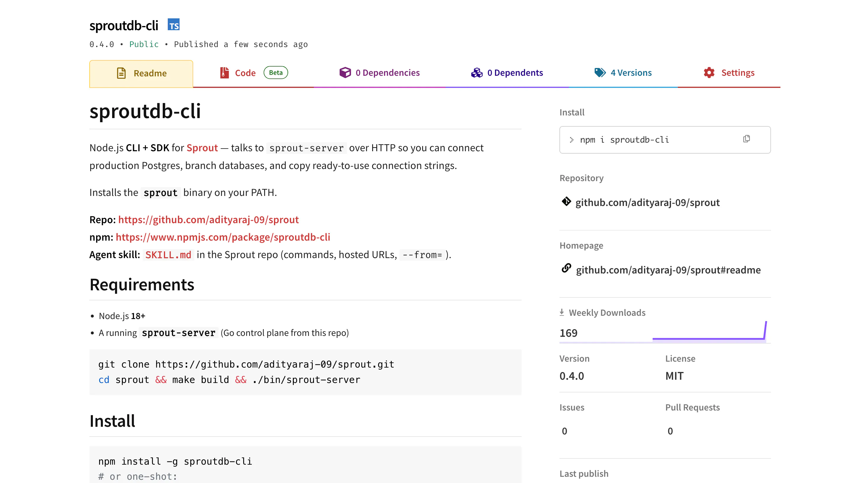The image size is (868, 483).
Task: Click the Weekly Downloads arrow icon
Action: pos(562,313)
